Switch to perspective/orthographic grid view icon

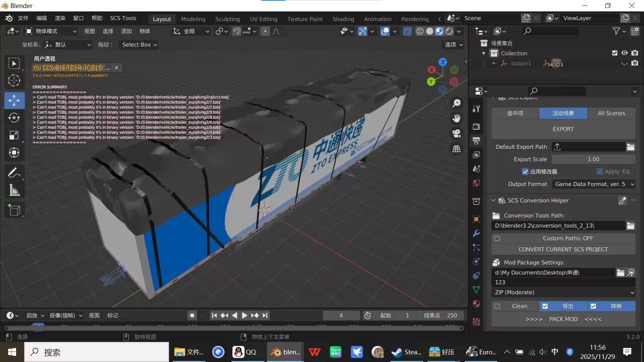(x=456, y=149)
